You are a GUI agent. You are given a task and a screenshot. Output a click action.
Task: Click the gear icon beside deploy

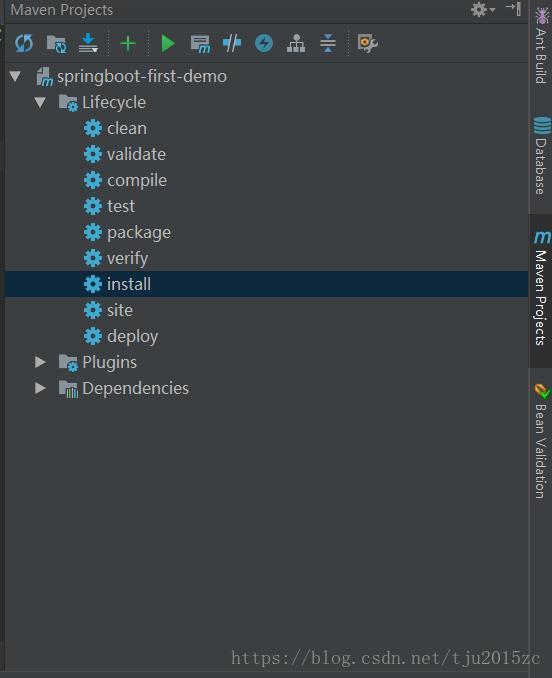tap(93, 336)
